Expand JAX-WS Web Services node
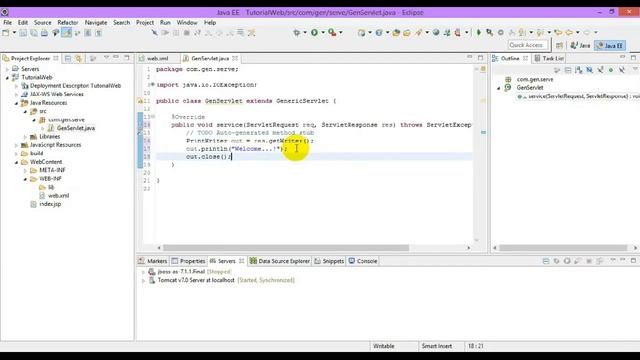 pos(16,94)
